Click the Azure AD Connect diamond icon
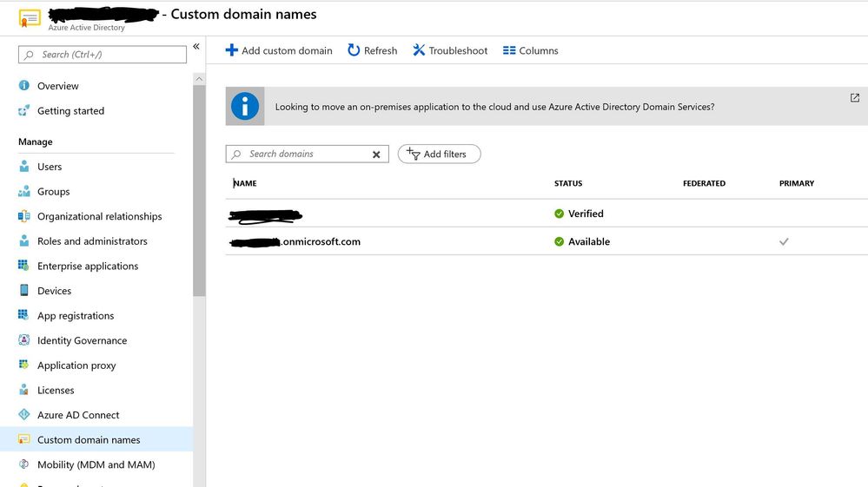The width and height of the screenshot is (868, 487). [x=23, y=414]
